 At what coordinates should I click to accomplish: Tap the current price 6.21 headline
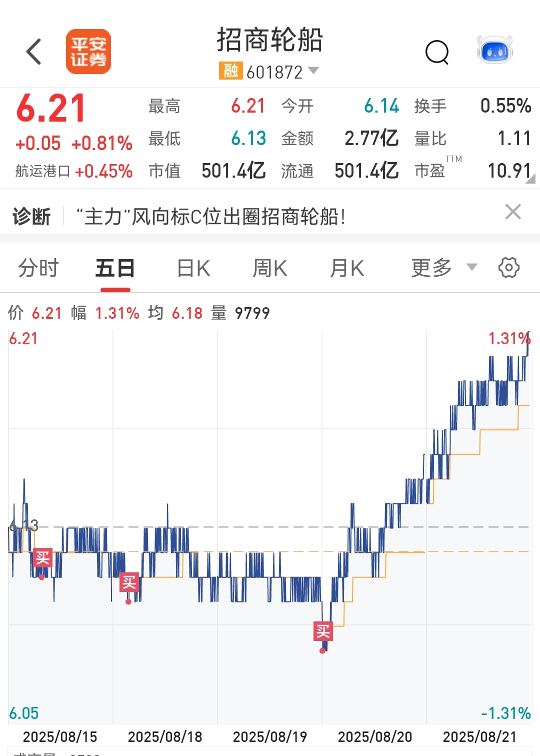51,109
